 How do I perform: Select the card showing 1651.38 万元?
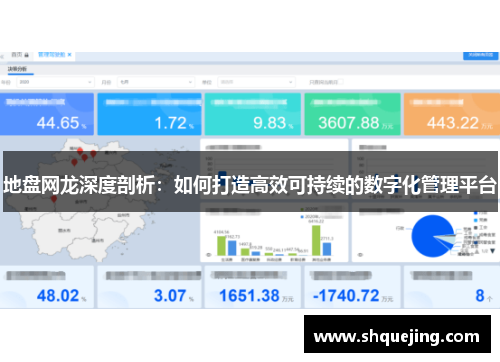253,287
